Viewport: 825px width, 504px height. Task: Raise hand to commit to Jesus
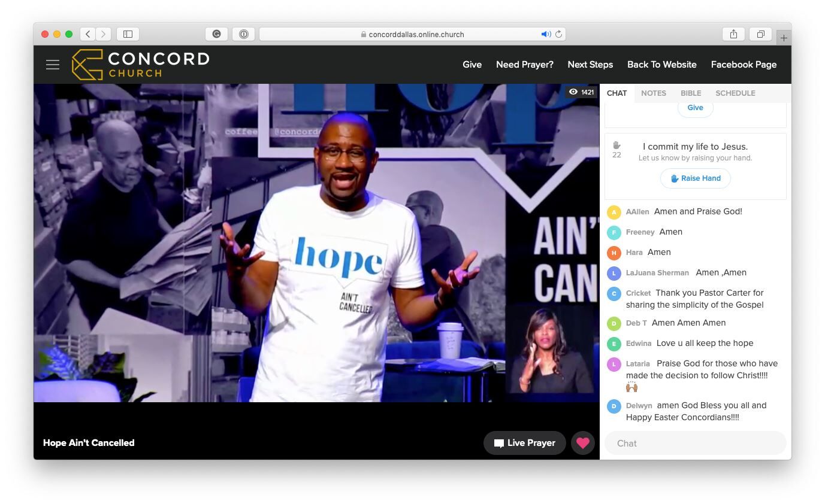click(x=695, y=178)
